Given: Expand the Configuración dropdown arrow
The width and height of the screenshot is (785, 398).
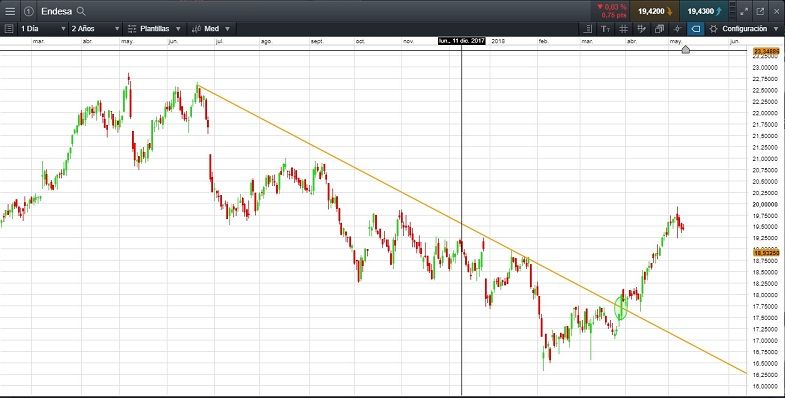Looking at the screenshot, I should [776, 29].
